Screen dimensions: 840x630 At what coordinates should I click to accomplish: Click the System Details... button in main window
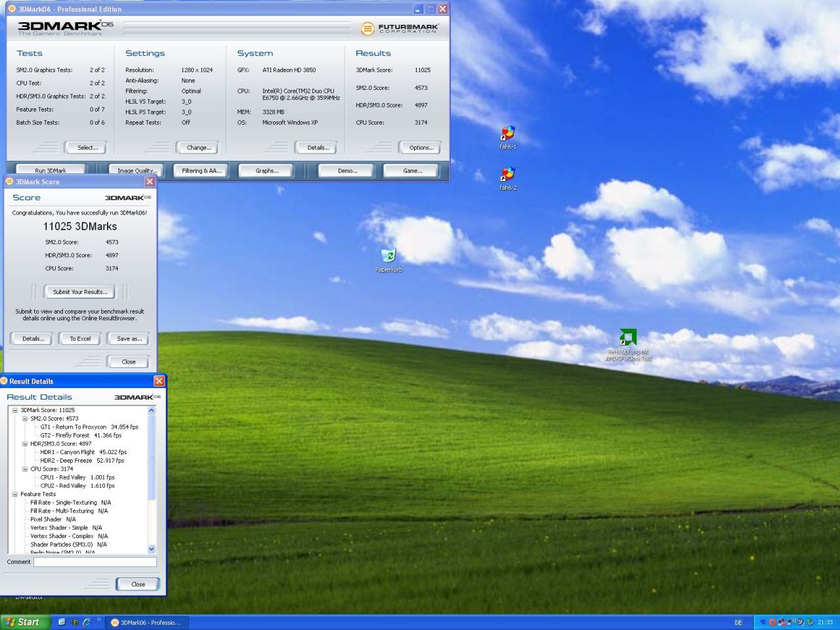317,148
